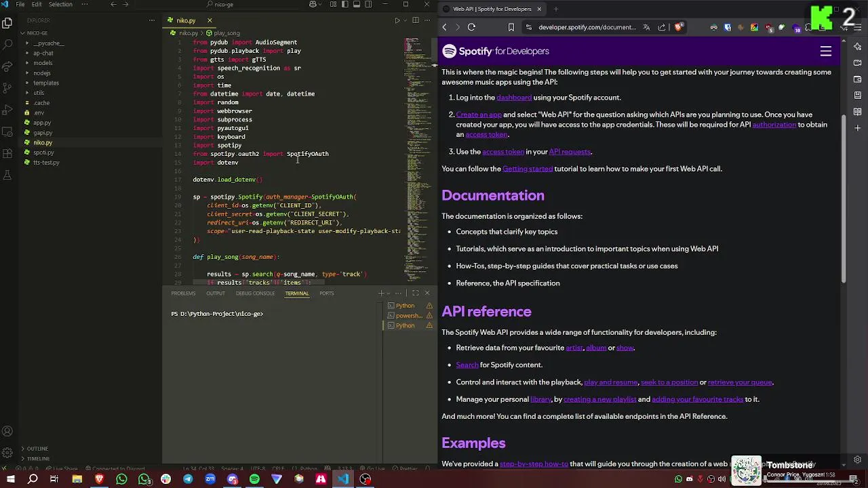Click the VS Code go forward arrow
This screenshot has height=488, width=868.
pos(127,4)
